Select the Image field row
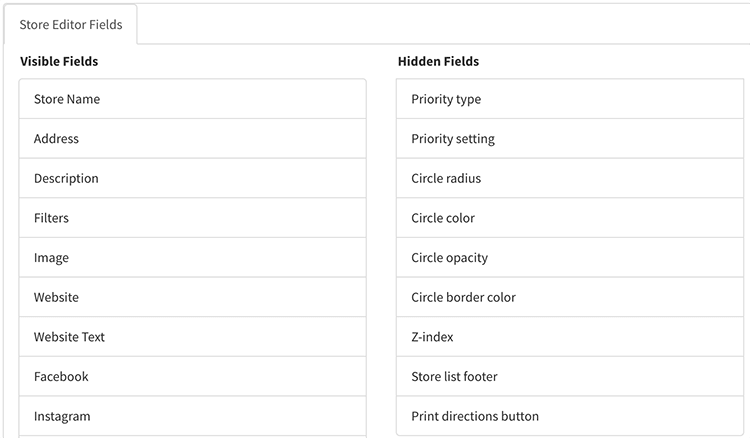 click(193, 258)
